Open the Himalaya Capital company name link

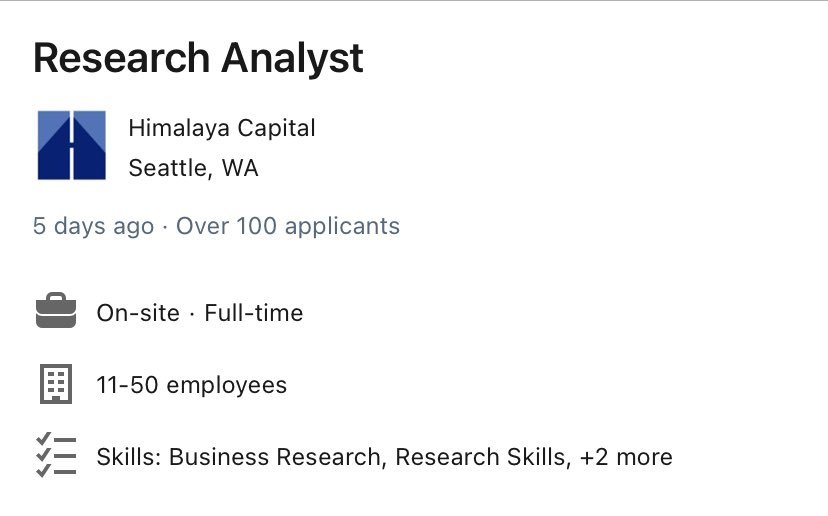[222, 128]
